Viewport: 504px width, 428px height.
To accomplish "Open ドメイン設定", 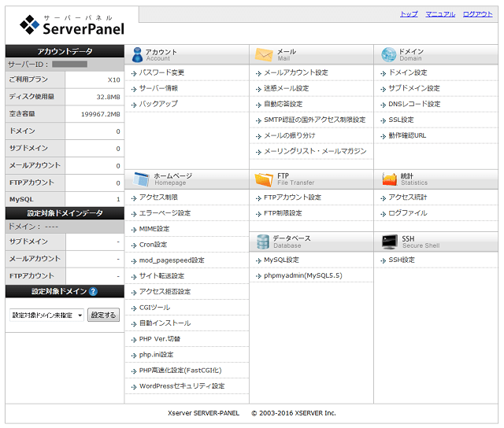I will [x=408, y=72].
